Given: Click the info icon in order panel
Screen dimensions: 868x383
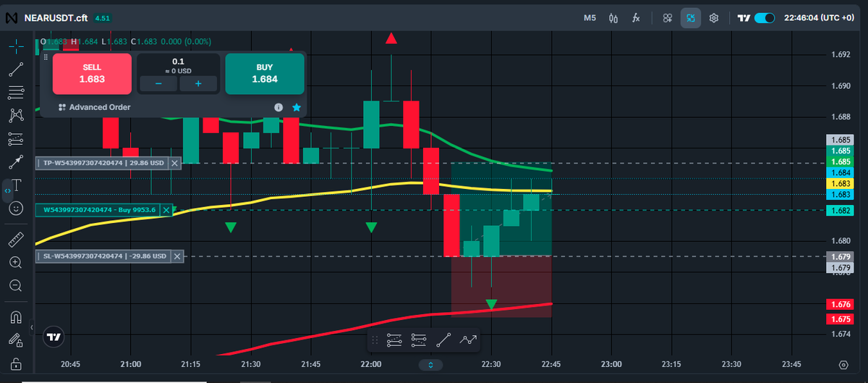Looking at the screenshot, I should pos(278,107).
